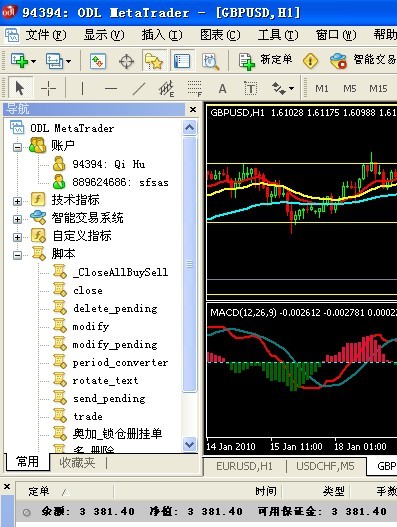Open the profiles dropdown arrow
397x527 pixels.
point(68,61)
